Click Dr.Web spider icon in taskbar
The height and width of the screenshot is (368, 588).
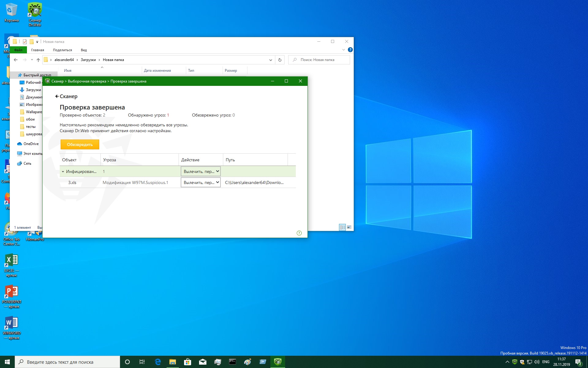pyautogui.click(x=277, y=362)
